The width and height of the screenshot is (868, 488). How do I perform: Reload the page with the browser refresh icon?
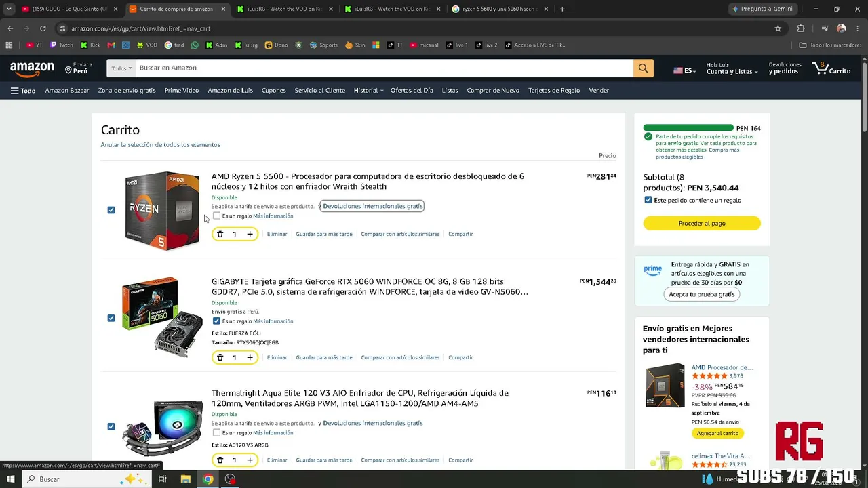(43, 28)
